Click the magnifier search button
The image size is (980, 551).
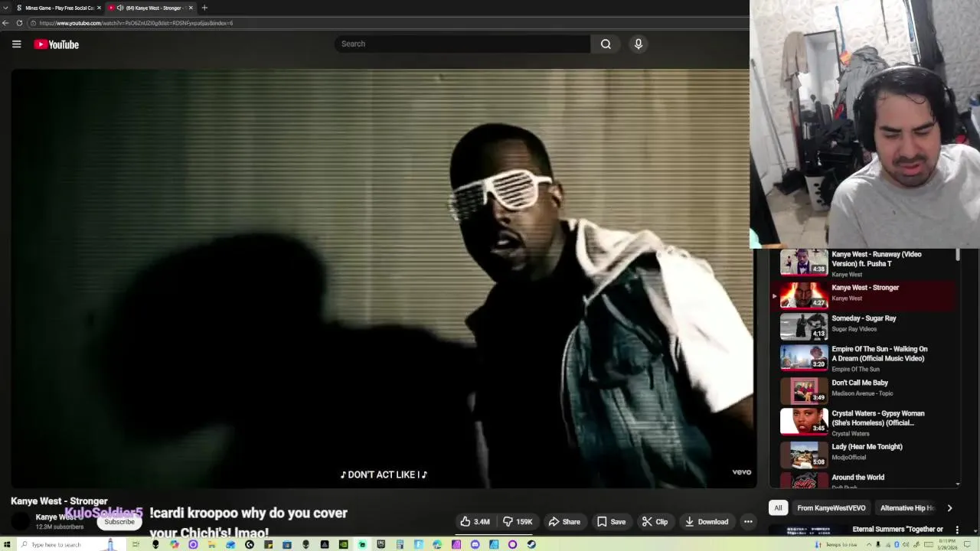[606, 44]
